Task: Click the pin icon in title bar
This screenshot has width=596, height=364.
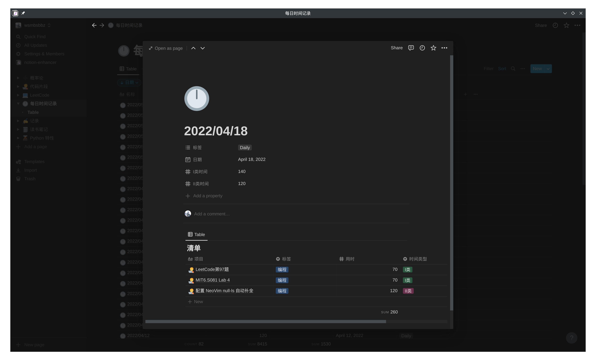Action: pos(23,13)
